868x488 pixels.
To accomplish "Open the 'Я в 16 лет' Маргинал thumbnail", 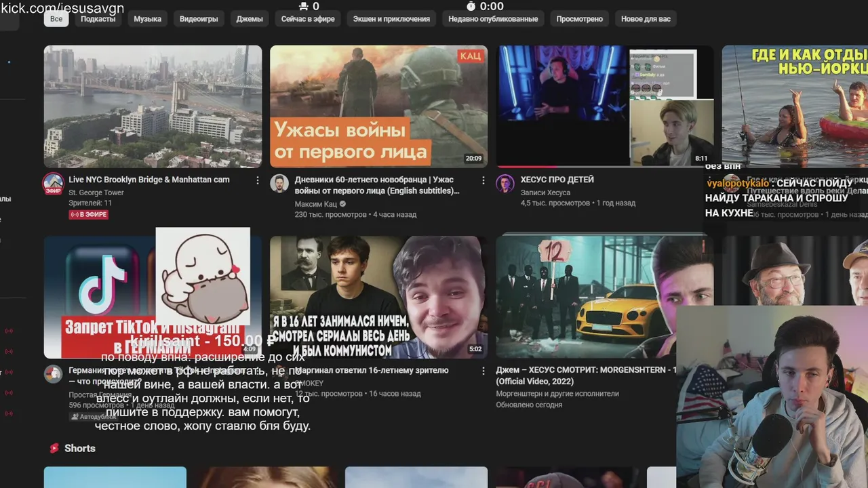I will coord(378,297).
